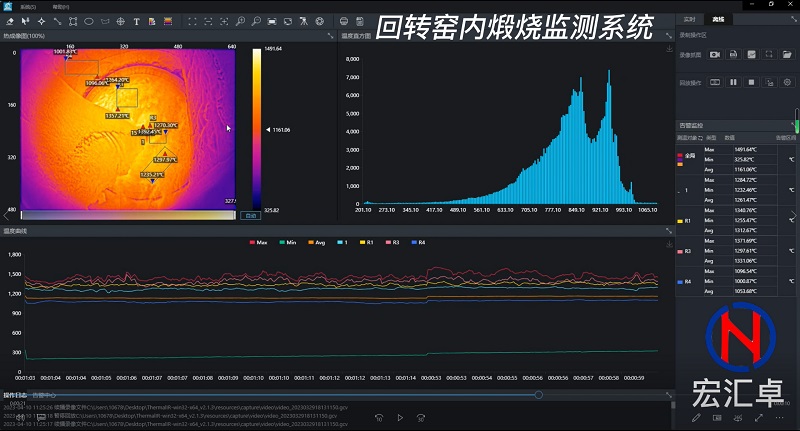
Task: Click the rotate image icon
Action: [x=288, y=21]
